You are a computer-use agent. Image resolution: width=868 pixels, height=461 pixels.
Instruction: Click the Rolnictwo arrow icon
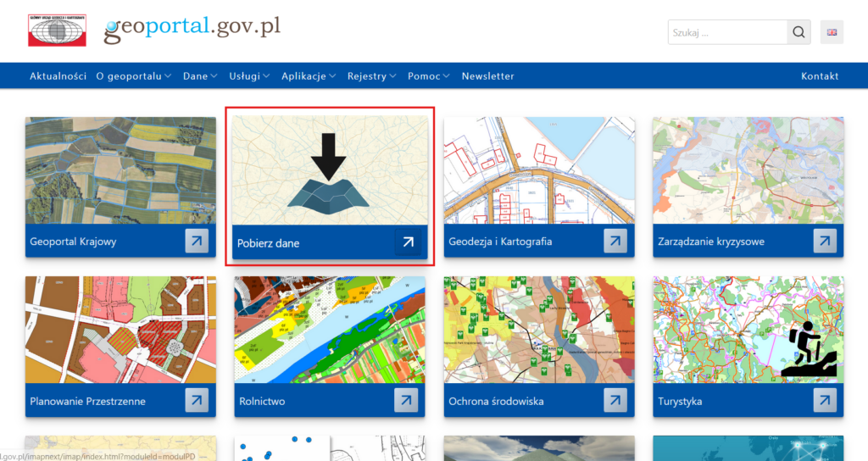click(406, 400)
